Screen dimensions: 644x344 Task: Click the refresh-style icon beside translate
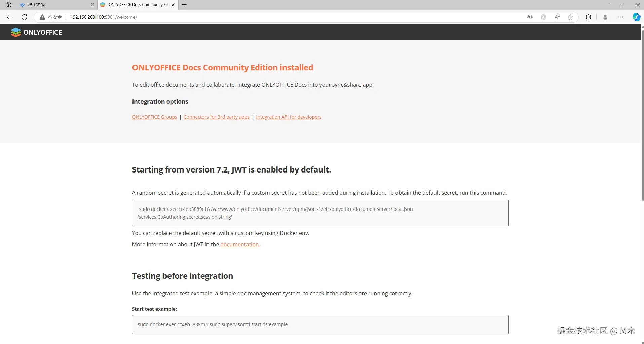[543, 17]
